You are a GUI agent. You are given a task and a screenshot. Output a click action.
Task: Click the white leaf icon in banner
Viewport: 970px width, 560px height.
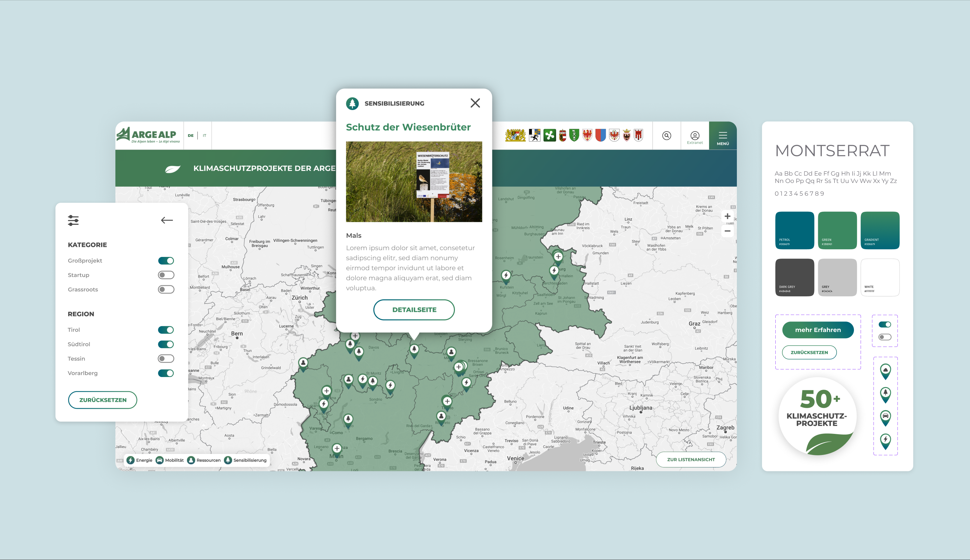point(173,169)
